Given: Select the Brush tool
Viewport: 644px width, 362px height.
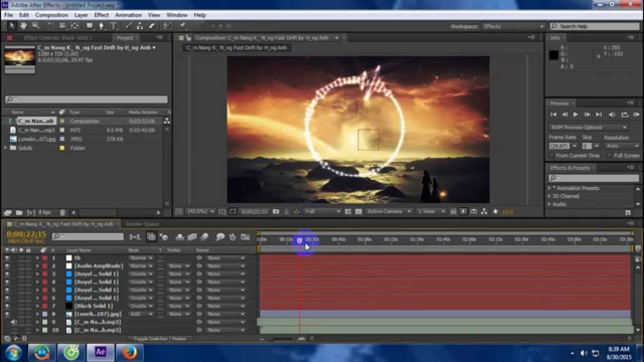Looking at the screenshot, I should 129,26.
